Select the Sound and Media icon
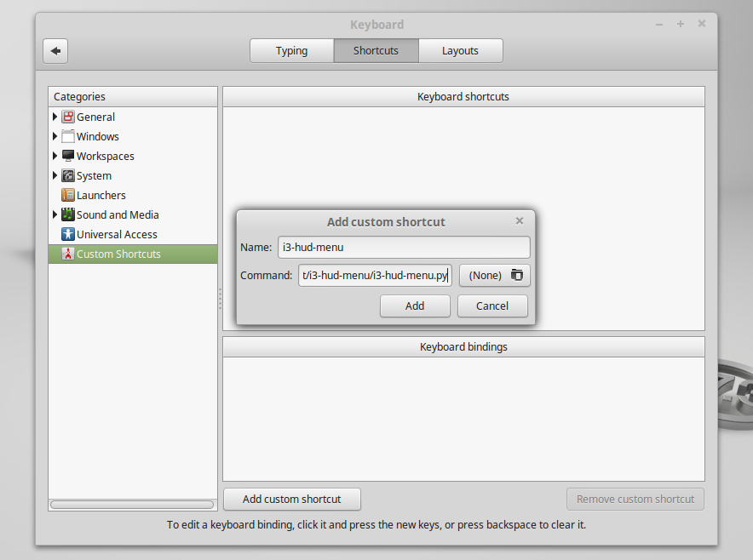The height and width of the screenshot is (560, 753). point(67,214)
